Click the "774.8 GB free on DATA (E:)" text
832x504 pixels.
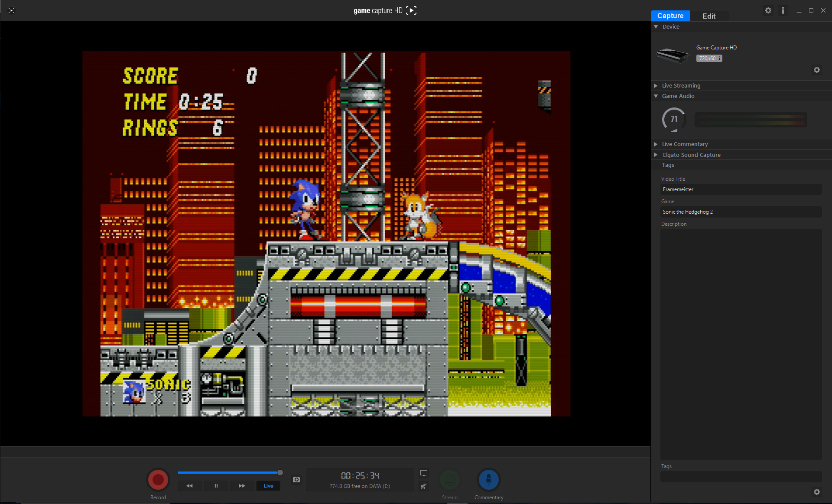point(360,486)
